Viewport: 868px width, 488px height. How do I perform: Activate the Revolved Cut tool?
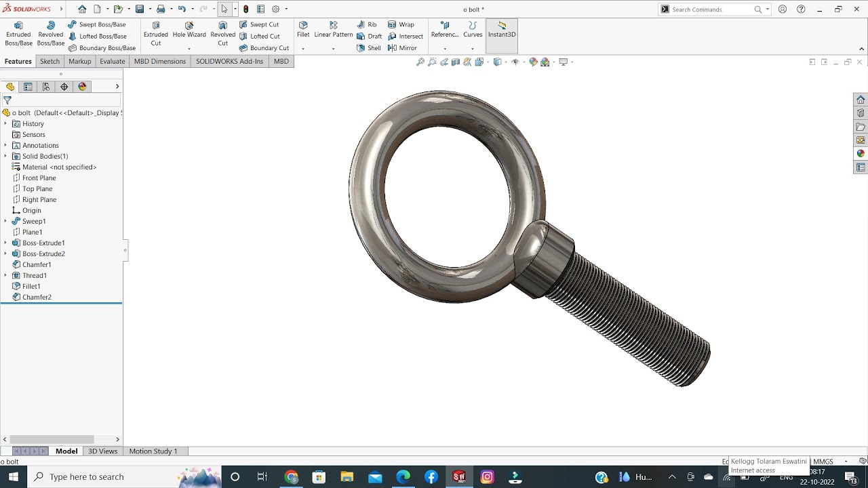point(222,34)
